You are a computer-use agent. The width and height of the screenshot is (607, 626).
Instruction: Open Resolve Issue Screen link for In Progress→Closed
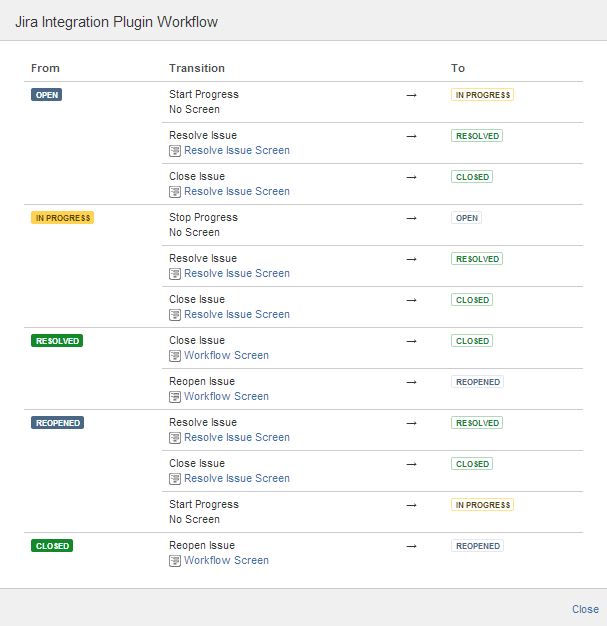pyautogui.click(x=237, y=315)
